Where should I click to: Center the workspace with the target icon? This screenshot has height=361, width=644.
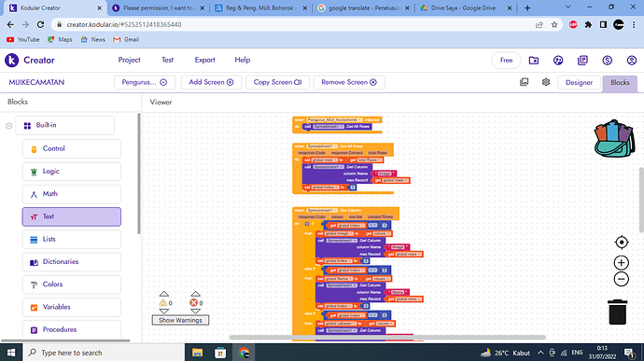tap(622, 243)
